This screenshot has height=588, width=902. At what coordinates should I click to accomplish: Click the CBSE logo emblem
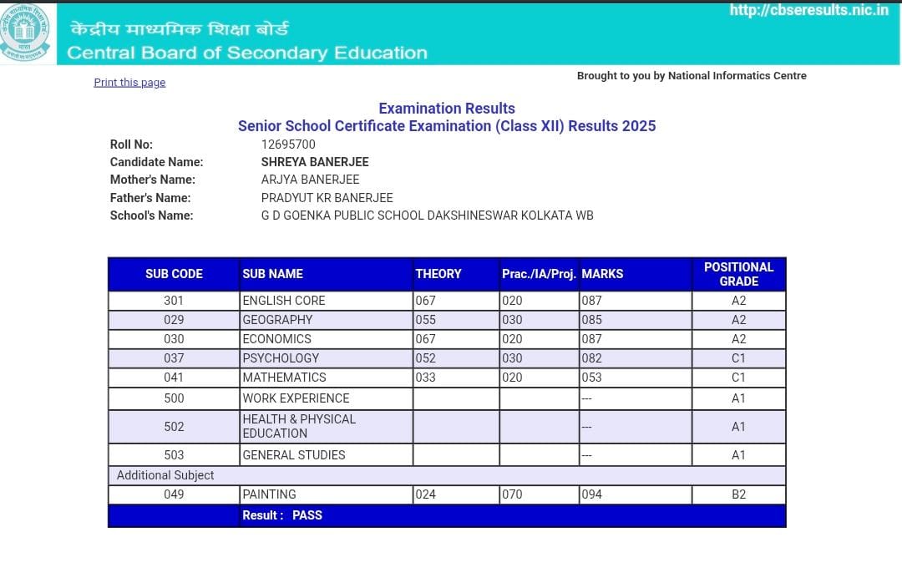25,33
